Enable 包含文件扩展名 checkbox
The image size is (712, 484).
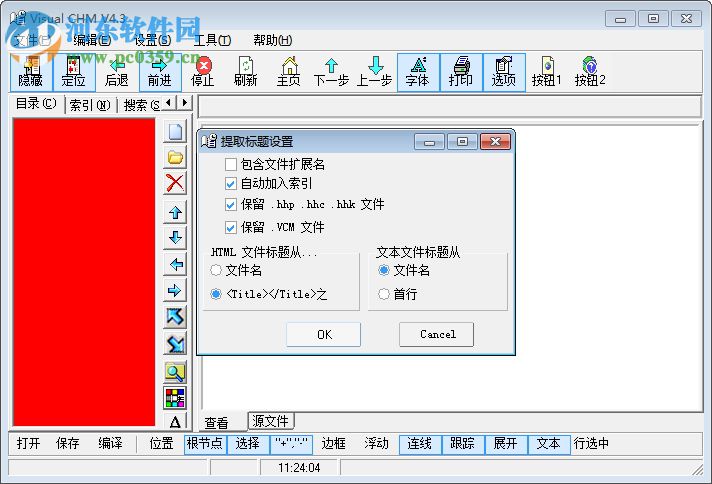tap(231, 164)
